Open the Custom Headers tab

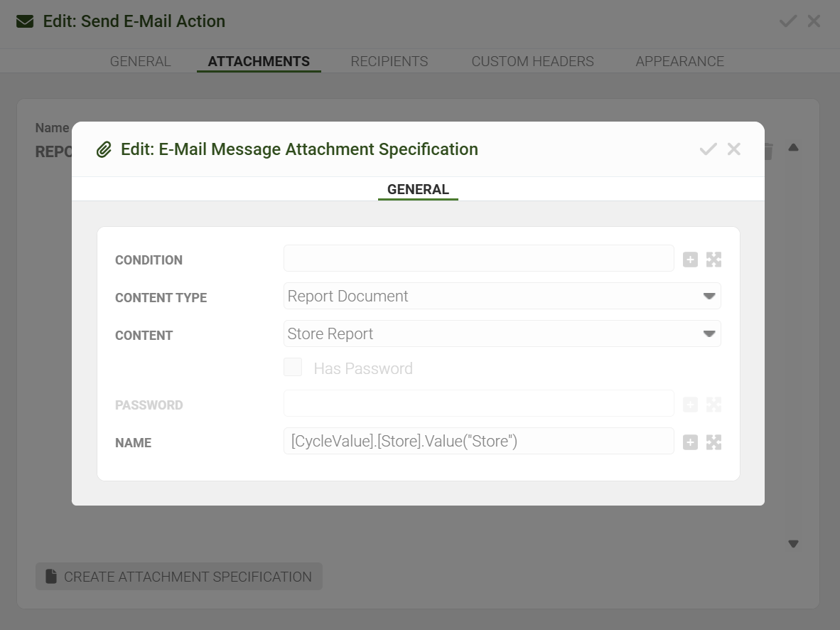pyautogui.click(x=532, y=61)
